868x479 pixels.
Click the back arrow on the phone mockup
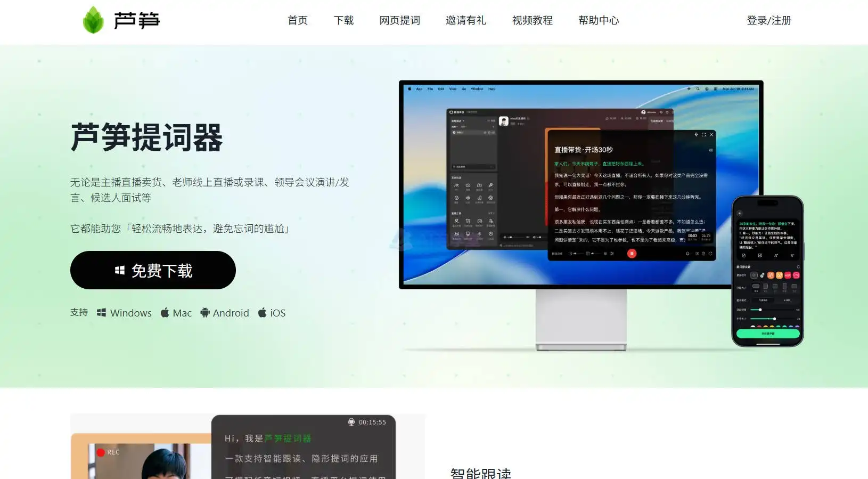click(740, 213)
